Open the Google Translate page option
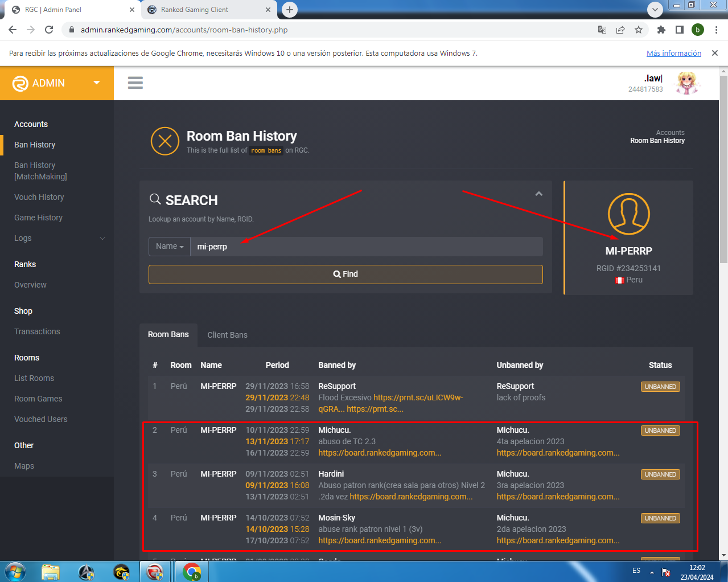The height and width of the screenshot is (582, 728). 602,30
